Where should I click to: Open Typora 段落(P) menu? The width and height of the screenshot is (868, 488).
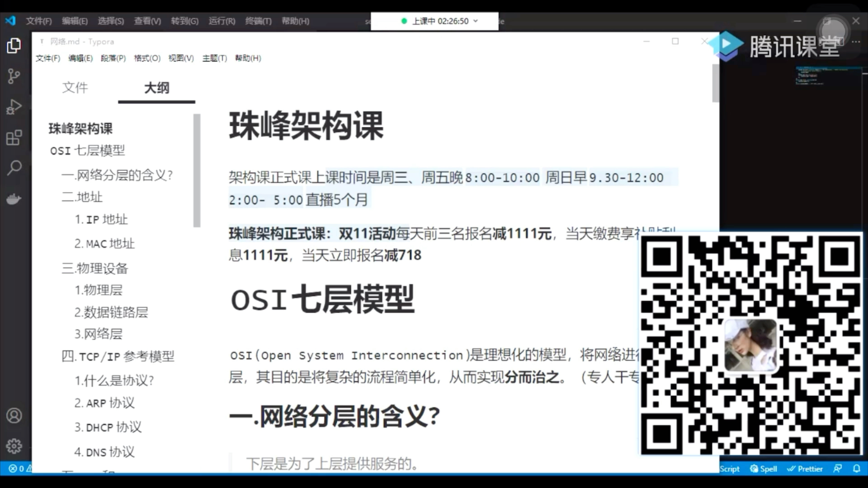[113, 58]
